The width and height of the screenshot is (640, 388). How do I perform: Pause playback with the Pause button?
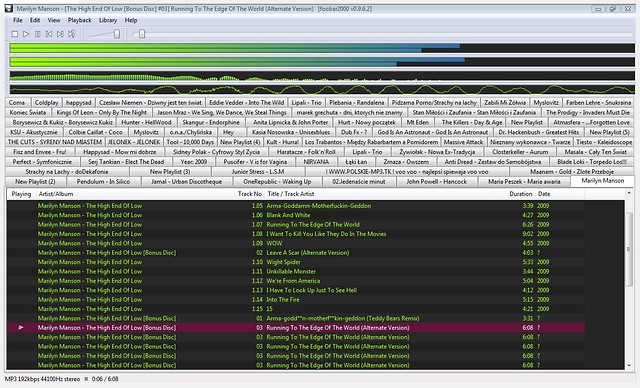click(x=38, y=34)
